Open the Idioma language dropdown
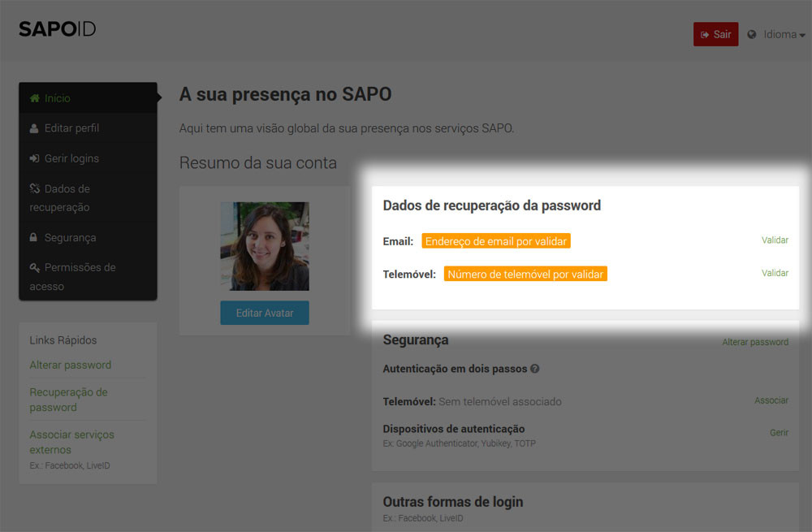812x532 pixels. [x=775, y=34]
